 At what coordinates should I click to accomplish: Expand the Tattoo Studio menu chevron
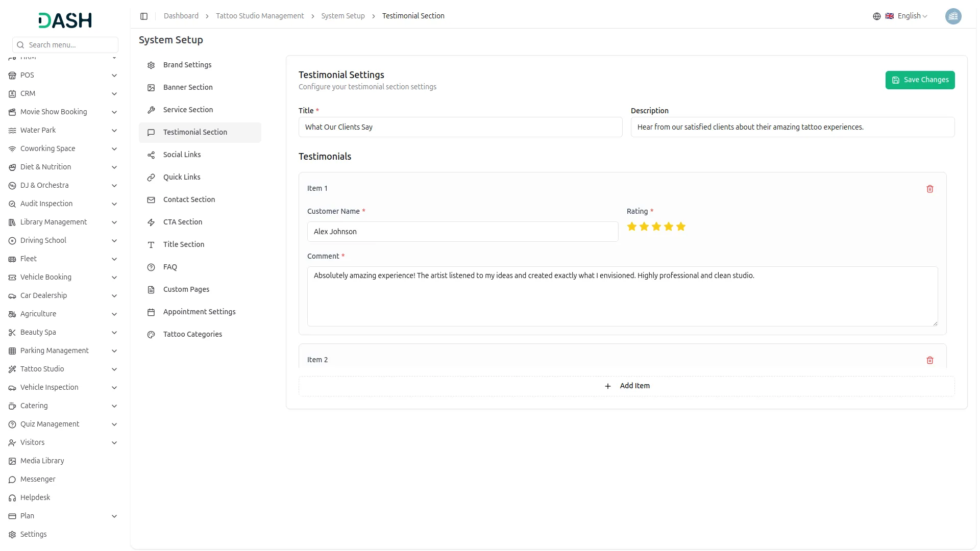pyautogui.click(x=114, y=369)
